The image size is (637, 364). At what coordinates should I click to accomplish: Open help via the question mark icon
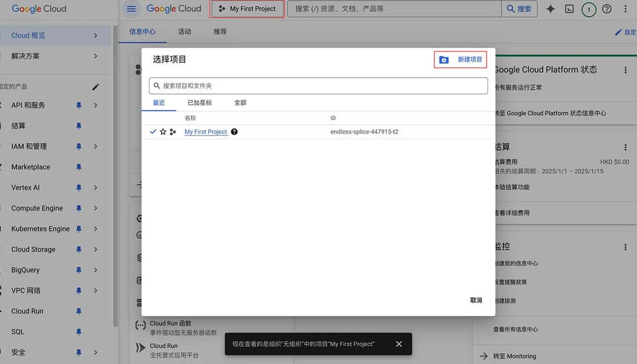[x=607, y=9]
